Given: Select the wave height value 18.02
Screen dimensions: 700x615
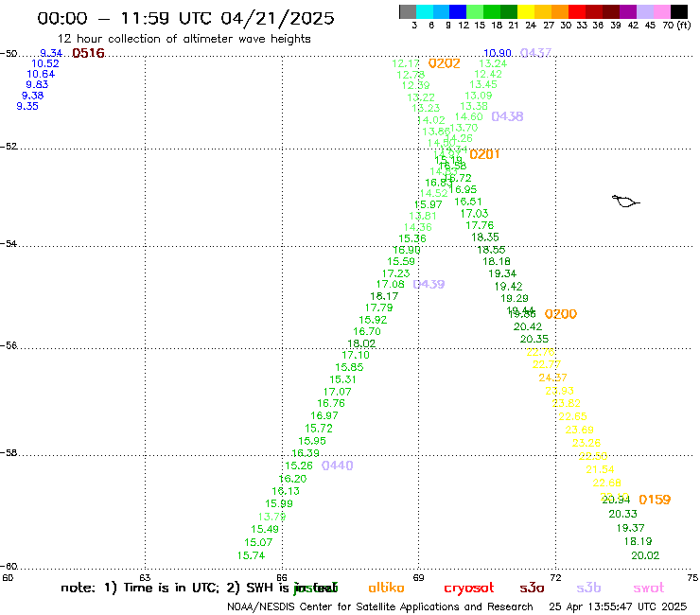Looking at the screenshot, I should point(361,343).
